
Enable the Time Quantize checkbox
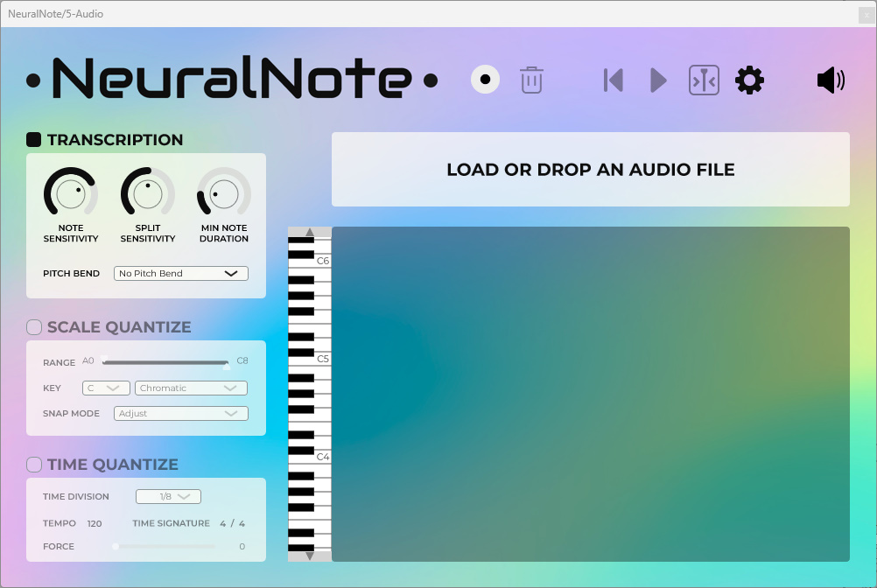point(34,465)
